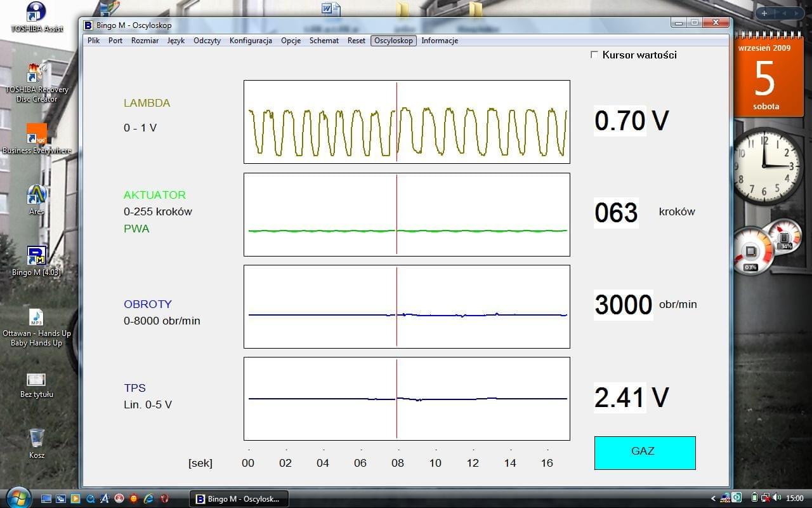The image size is (812, 508).
Task: Click the PWA label
Action: click(x=136, y=229)
